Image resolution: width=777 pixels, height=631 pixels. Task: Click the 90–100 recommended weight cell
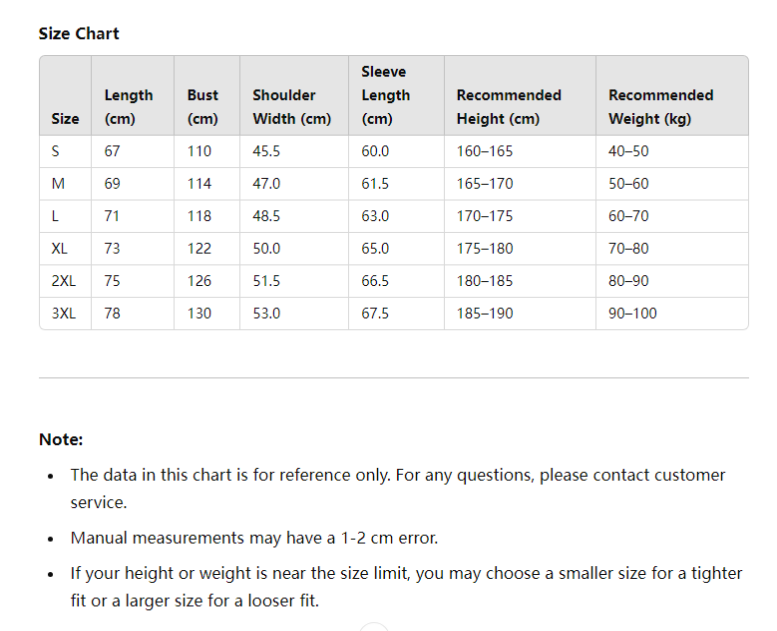pyautogui.click(x=632, y=313)
